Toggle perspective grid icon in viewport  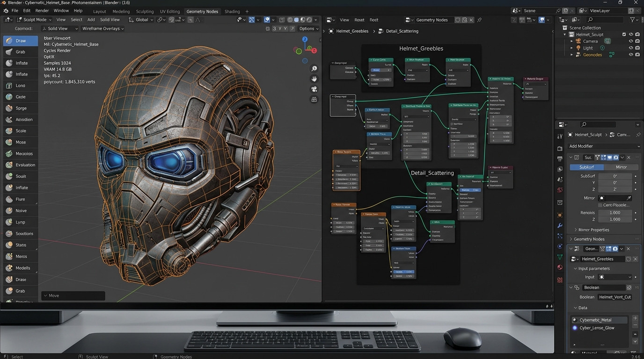pos(314,99)
